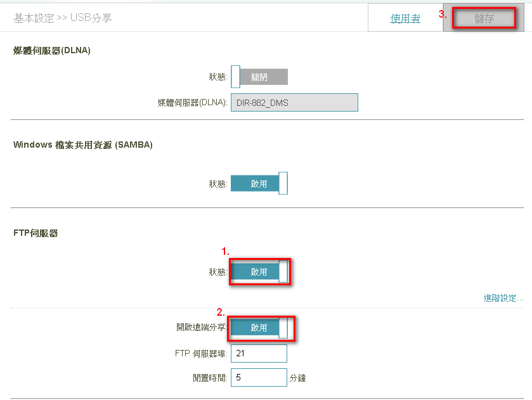Click the FTP伺服器 section heading
The height and width of the screenshot is (400, 532).
(36, 233)
